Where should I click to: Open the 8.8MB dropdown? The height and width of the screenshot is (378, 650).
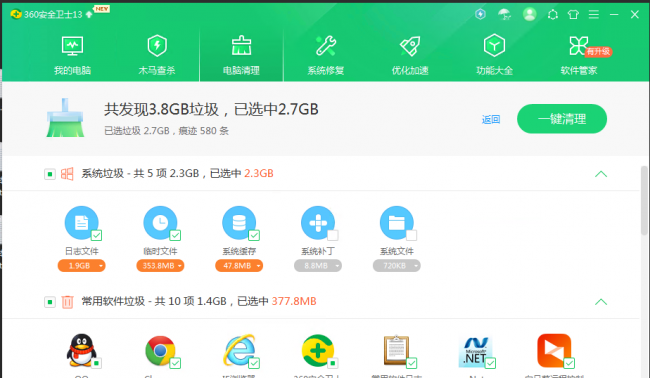pos(318,266)
